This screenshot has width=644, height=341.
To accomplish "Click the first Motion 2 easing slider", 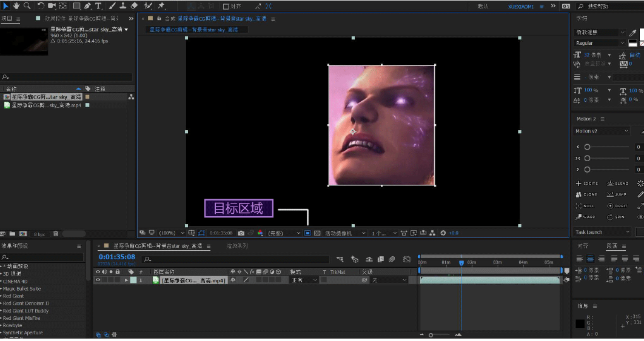I will pyautogui.click(x=606, y=147).
